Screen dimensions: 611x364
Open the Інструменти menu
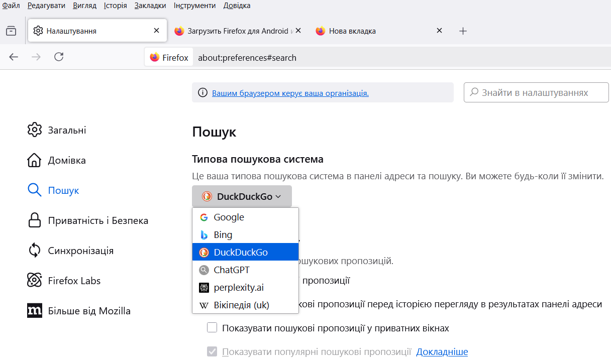[x=195, y=6]
